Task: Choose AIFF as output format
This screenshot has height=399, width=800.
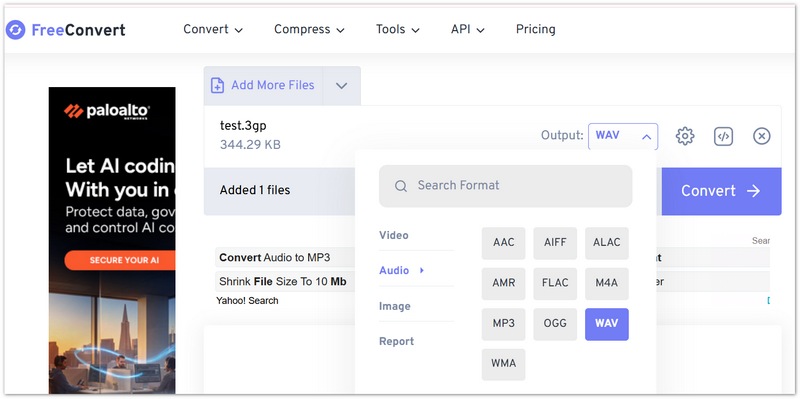Action: [x=555, y=243]
